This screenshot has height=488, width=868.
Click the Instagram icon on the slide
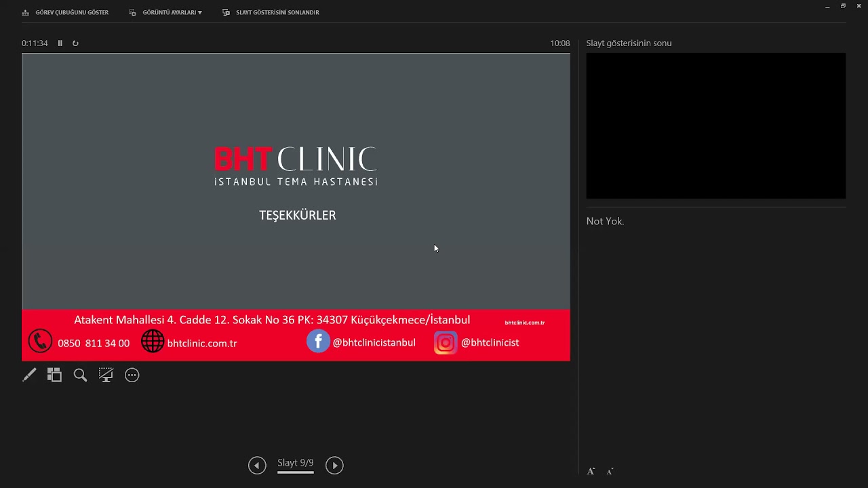(x=446, y=342)
